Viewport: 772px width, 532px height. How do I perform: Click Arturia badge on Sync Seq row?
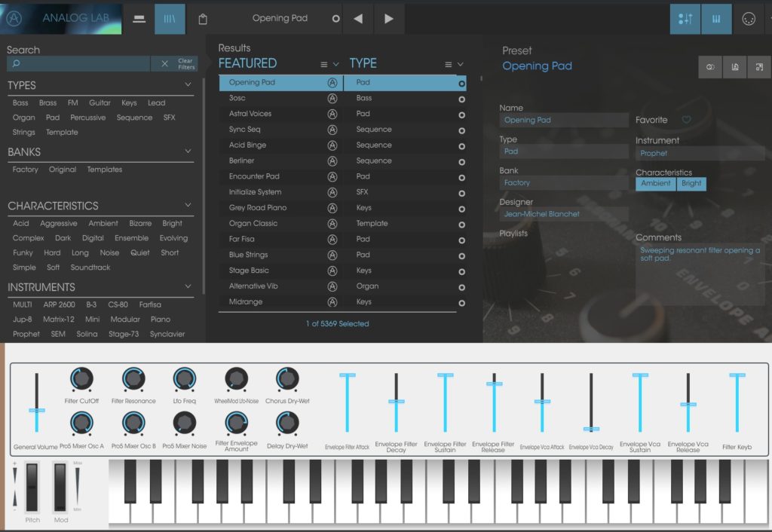[x=332, y=130]
